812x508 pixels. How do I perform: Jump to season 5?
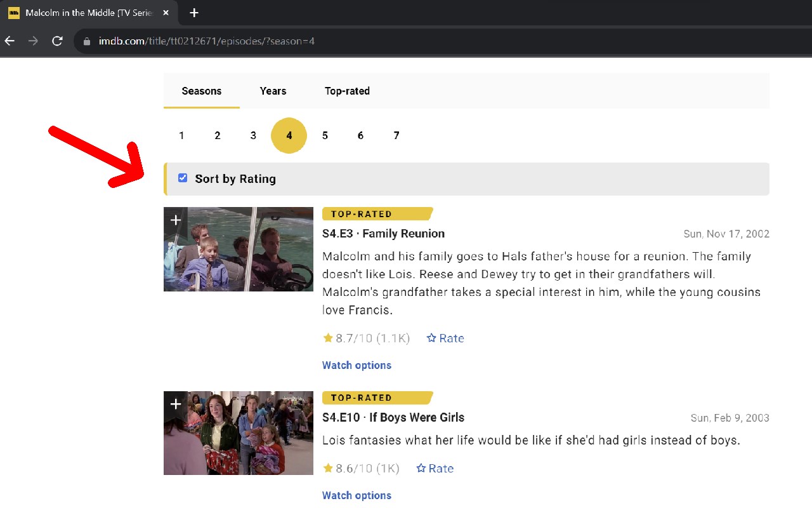pos(325,135)
